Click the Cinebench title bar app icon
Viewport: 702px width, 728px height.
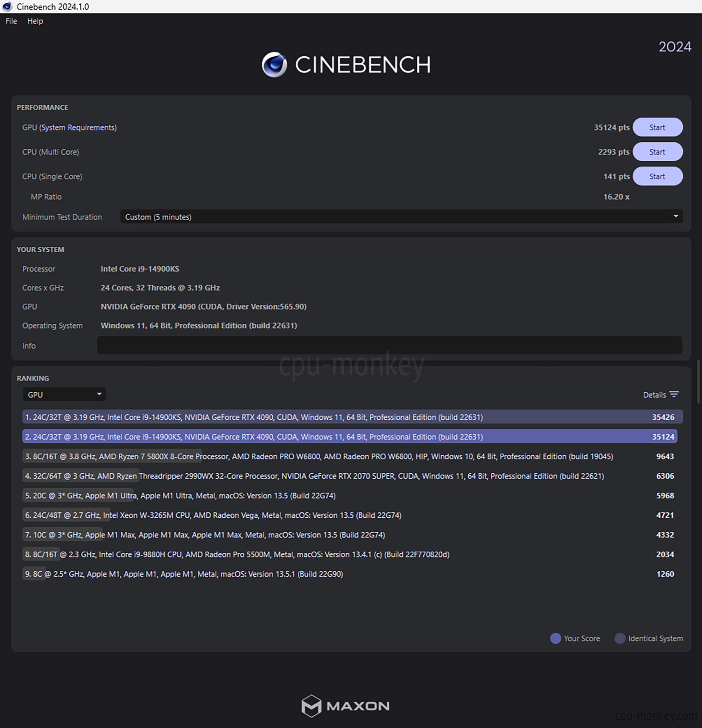click(7, 7)
